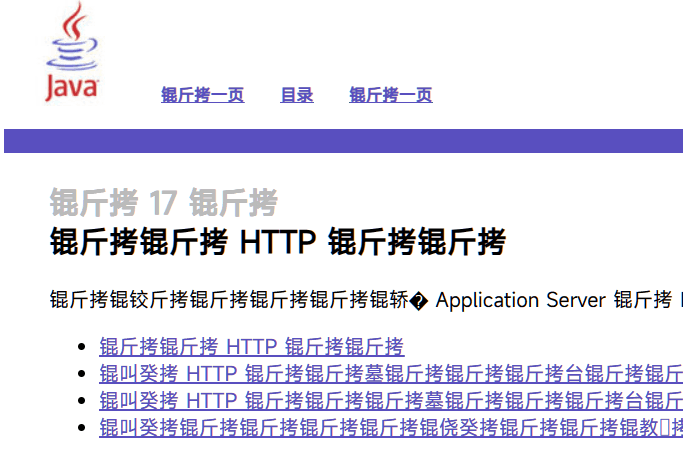Image resolution: width=683 pixels, height=454 pixels.
Task: Click the gray chapter 17 heading
Action: (163, 203)
